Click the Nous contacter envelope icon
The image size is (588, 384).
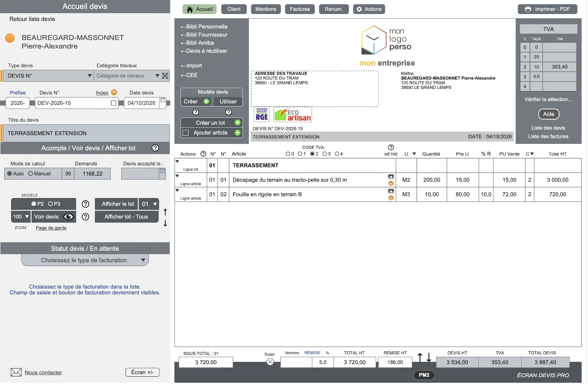coord(16,373)
